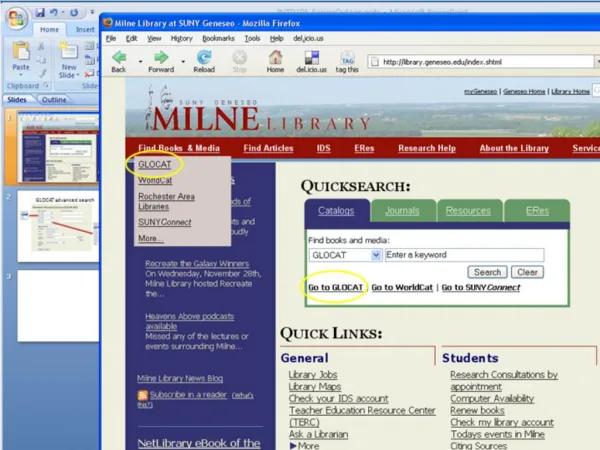
Task: Save the presentation via Quick Access toolbar
Action: (40, 13)
